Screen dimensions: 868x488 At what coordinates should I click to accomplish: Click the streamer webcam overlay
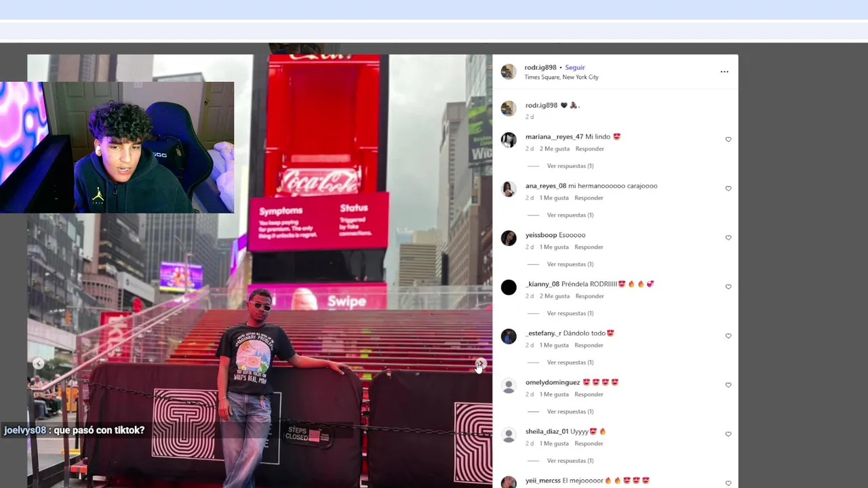(117, 148)
